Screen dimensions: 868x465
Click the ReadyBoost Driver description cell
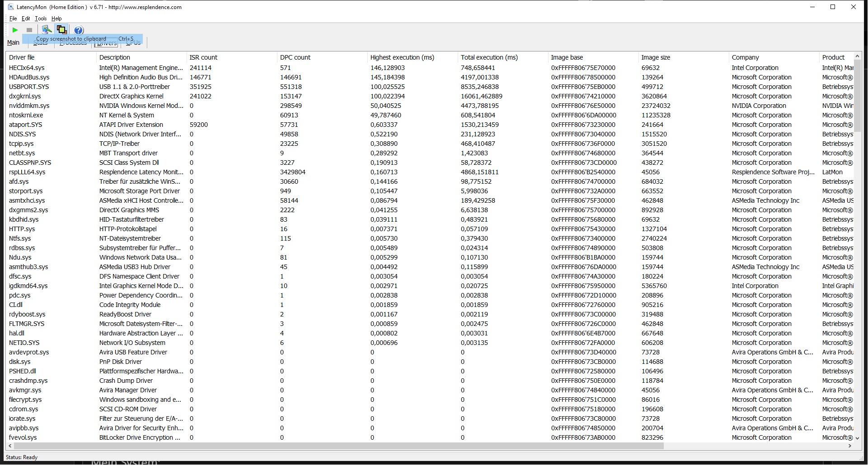coord(125,314)
